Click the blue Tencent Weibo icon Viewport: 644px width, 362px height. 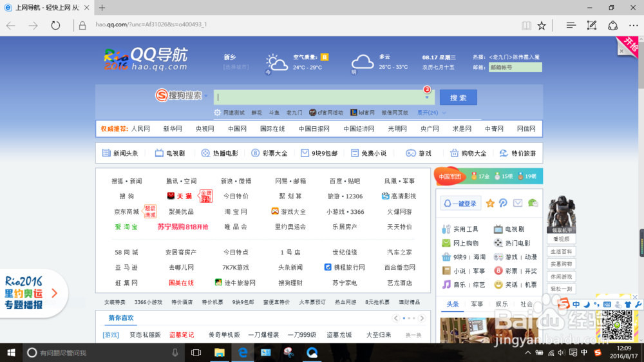(503, 203)
